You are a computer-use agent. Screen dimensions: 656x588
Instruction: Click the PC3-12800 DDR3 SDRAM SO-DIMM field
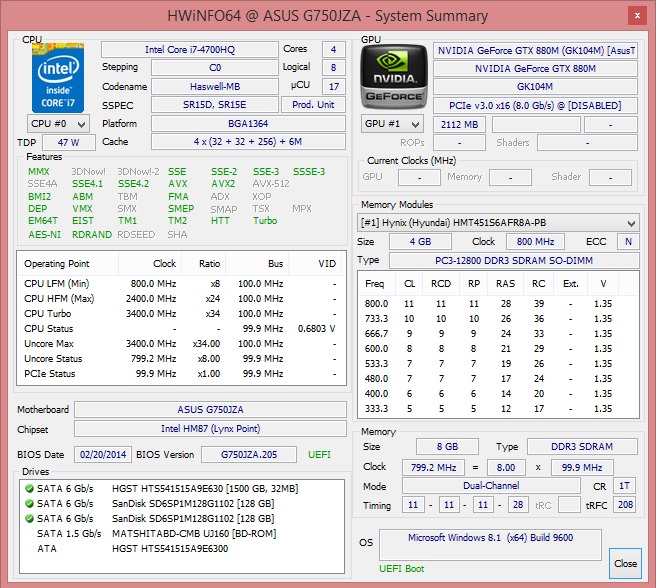(514, 260)
